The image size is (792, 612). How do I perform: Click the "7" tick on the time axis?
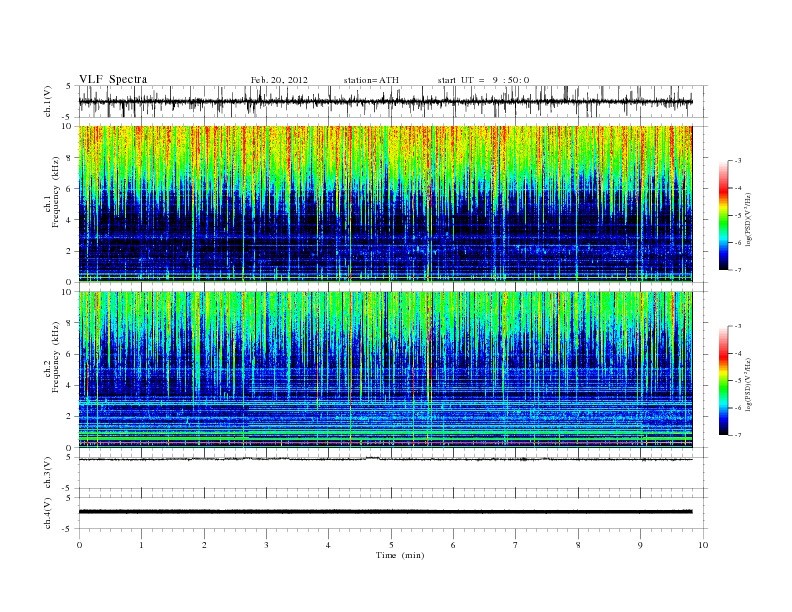point(516,545)
